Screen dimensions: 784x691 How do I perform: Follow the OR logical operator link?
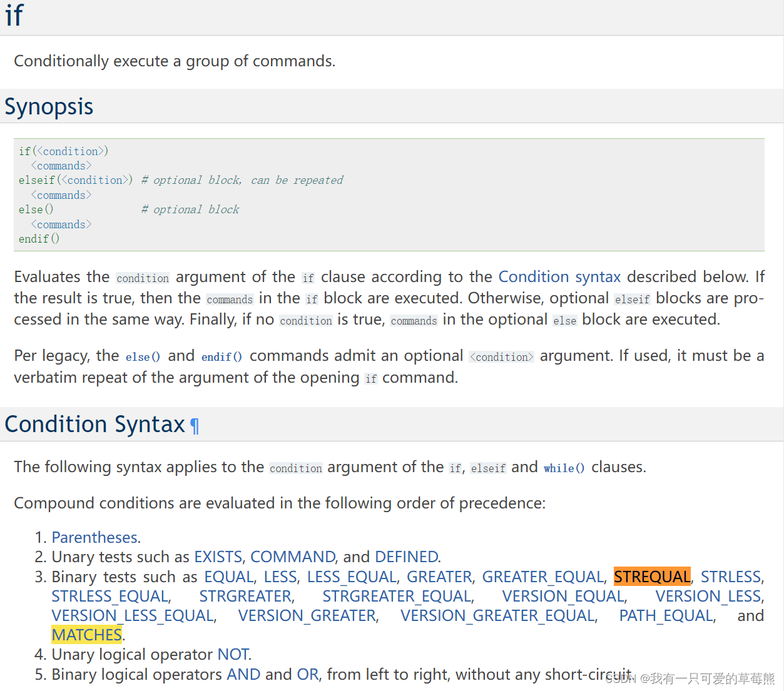click(308, 674)
